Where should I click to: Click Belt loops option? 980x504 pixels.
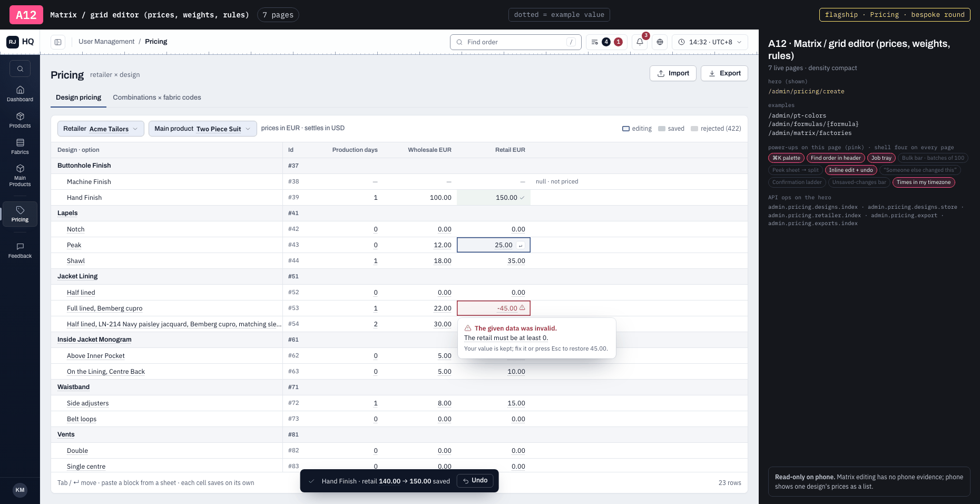82,419
